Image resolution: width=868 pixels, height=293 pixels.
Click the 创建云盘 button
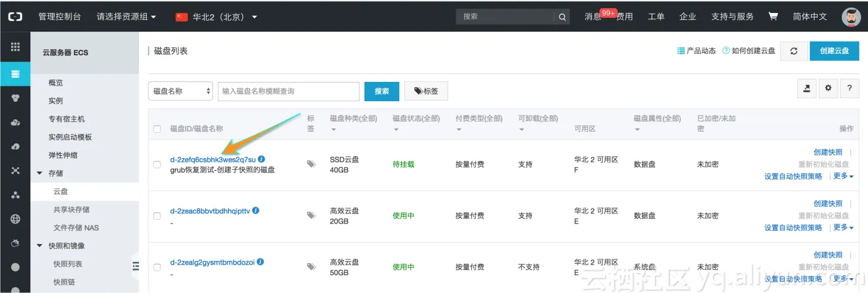[x=834, y=51]
